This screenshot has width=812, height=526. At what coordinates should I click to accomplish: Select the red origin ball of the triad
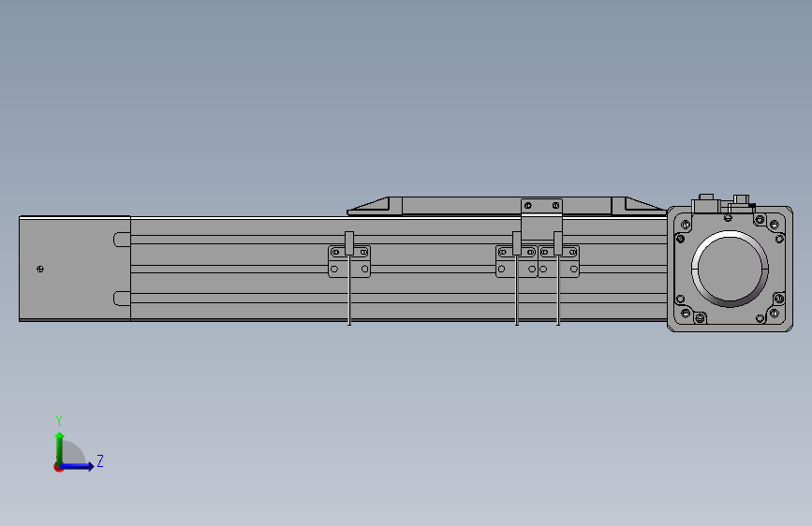pyautogui.click(x=58, y=467)
